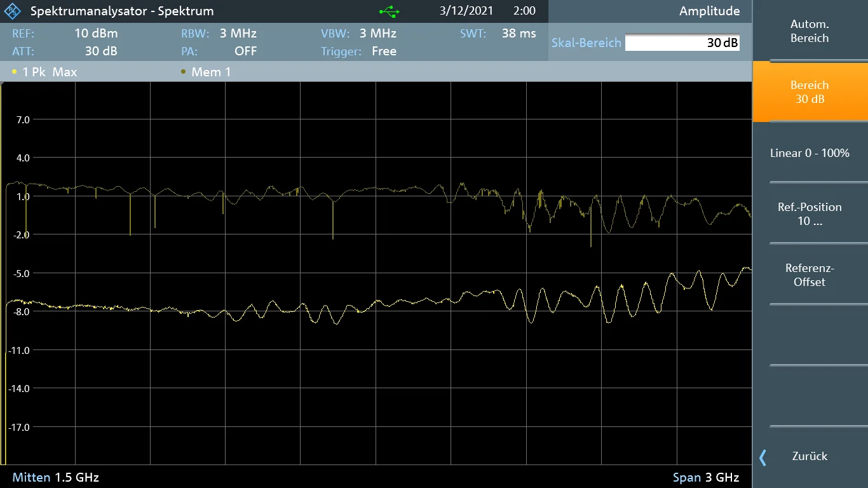Image resolution: width=868 pixels, height=488 pixels.
Task: Click the -2.0 y-axis label
Action: pyautogui.click(x=20, y=234)
